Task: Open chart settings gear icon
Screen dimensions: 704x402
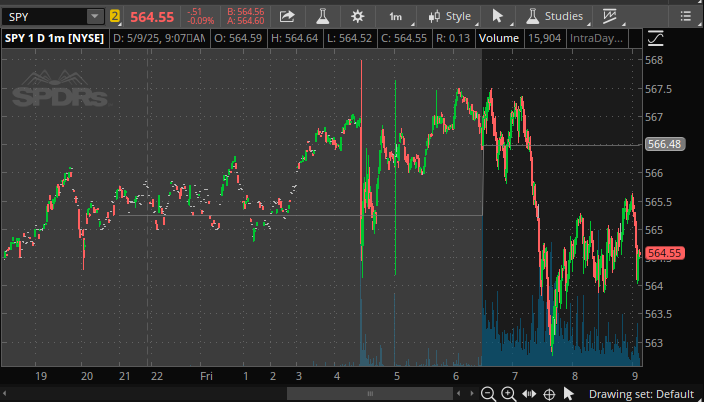Action: (x=357, y=17)
